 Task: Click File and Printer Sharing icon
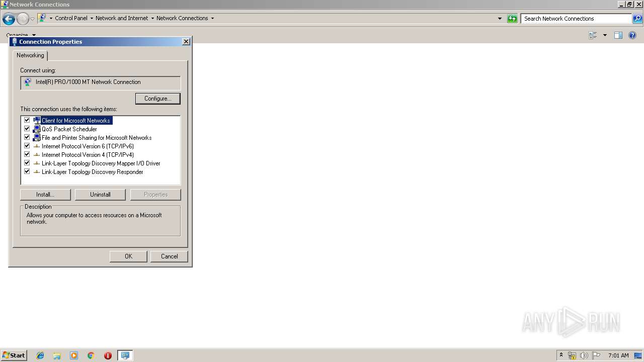pyautogui.click(x=37, y=138)
